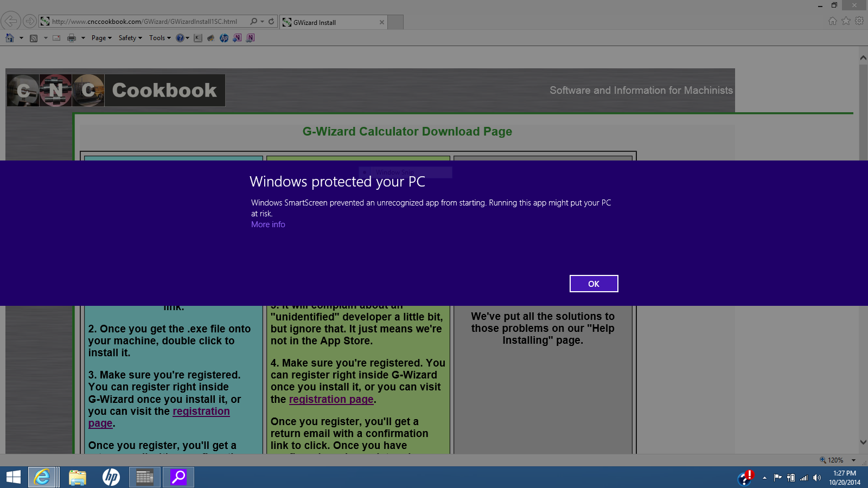Click the address bar search magnifier
This screenshot has width=868, height=488.
click(x=253, y=22)
